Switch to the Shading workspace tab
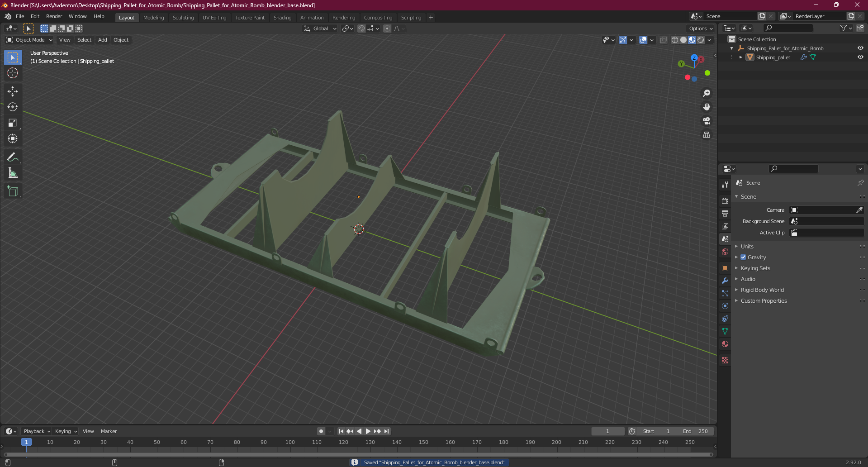 [x=282, y=18]
